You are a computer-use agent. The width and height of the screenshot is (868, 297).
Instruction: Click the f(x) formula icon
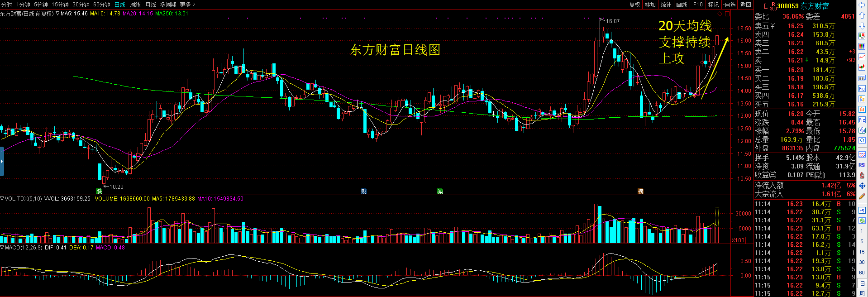862,130
